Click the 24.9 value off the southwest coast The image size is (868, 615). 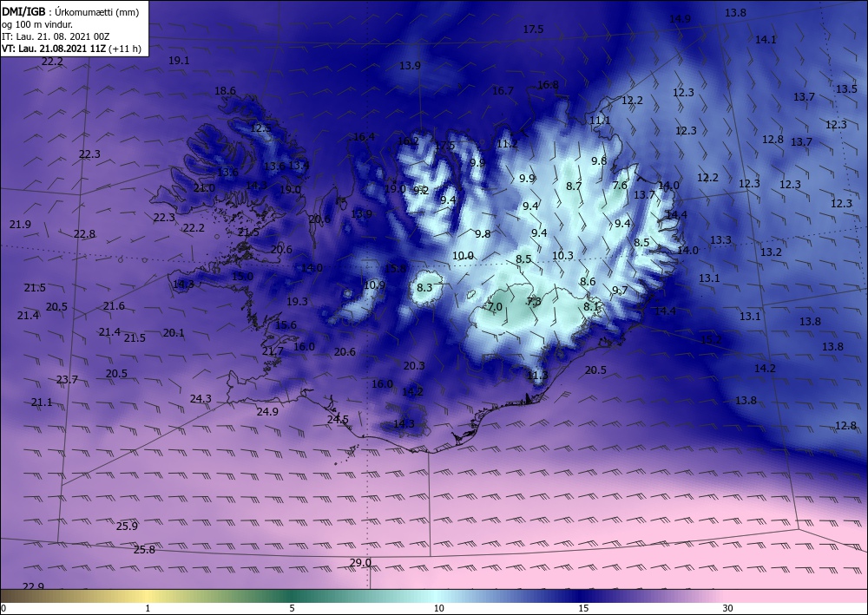point(267,411)
